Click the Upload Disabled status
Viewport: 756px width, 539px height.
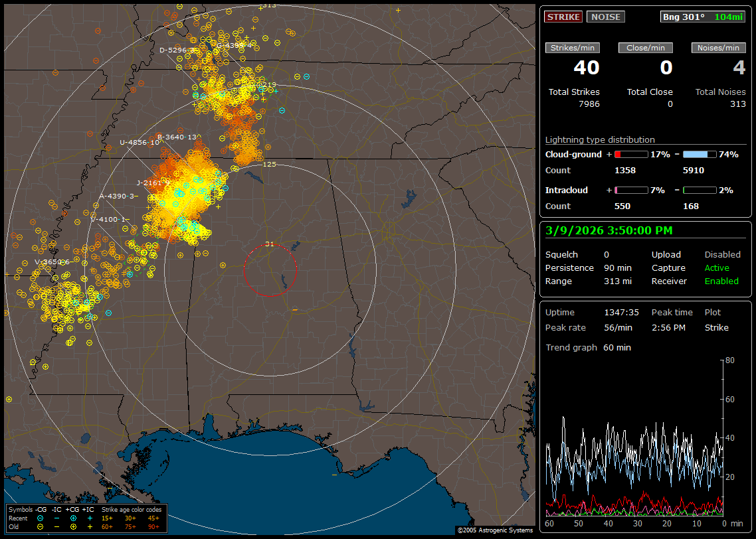point(722,255)
